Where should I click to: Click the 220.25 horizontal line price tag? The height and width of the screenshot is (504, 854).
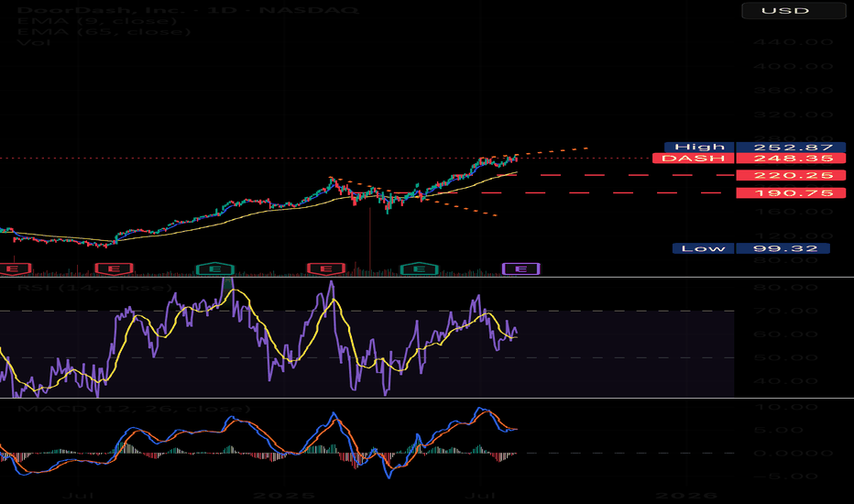tap(791, 175)
